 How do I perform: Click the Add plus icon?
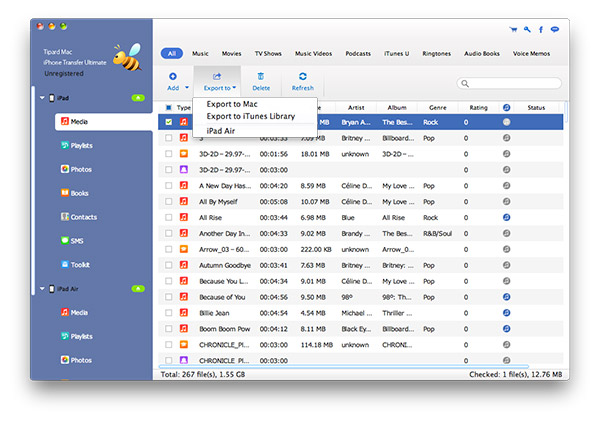(173, 77)
